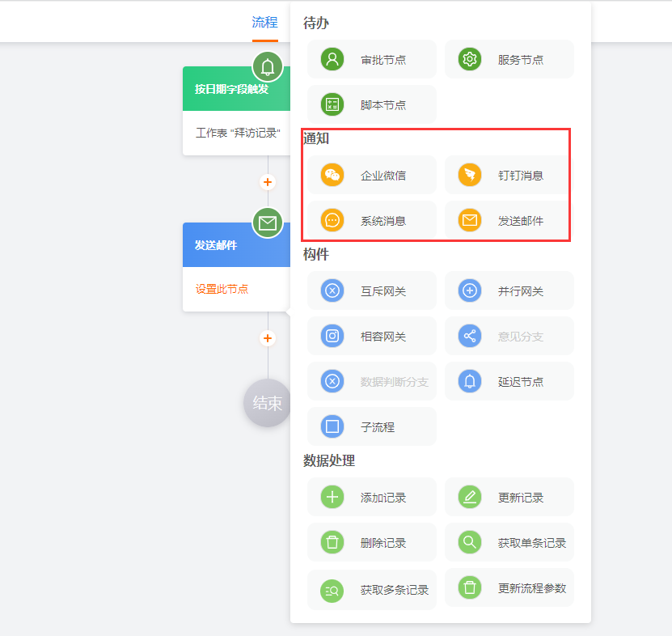Select the 钉钉消息 label
This screenshot has width=672, height=636.
point(521,176)
